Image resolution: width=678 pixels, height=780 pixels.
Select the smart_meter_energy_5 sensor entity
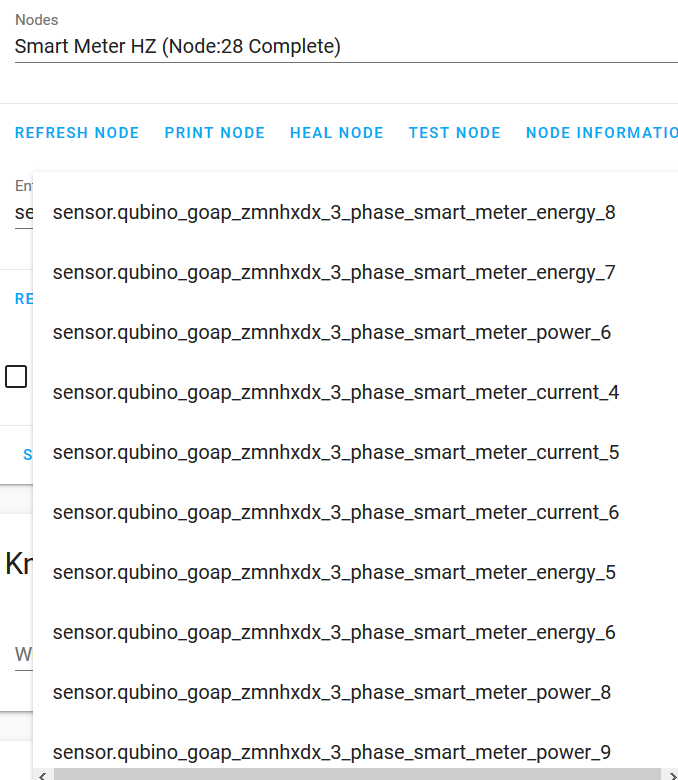click(334, 572)
